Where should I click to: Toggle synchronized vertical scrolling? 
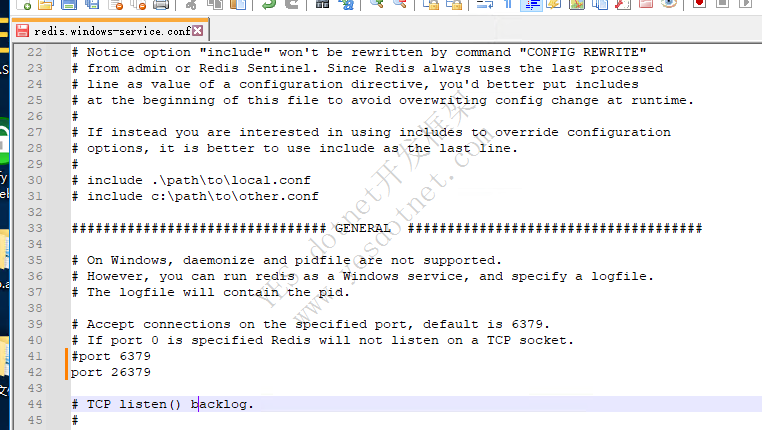coord(431,4)
